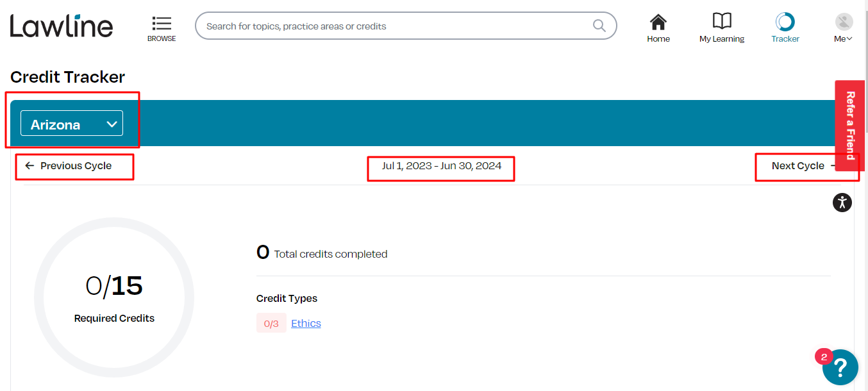Click the 0/3 Ethics credit badge
The width and height of the screenshot is (868, 391).
(271, 323)
